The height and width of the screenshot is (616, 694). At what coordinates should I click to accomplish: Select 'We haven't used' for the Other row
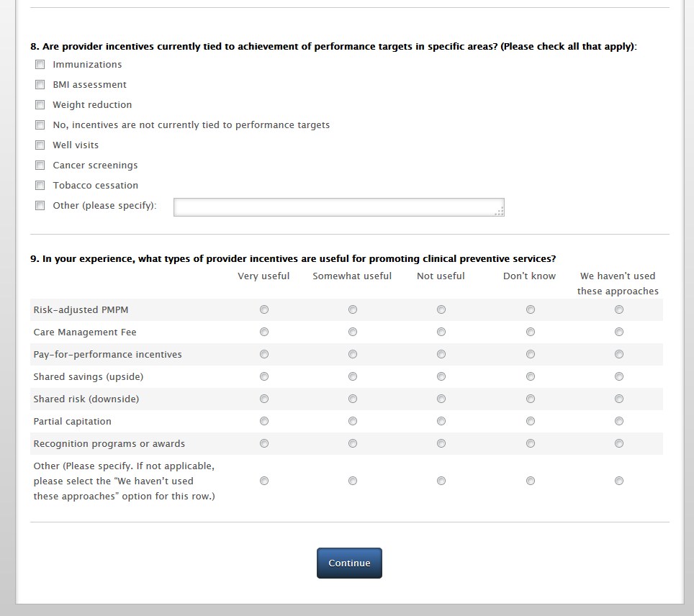(x=619, y=481)
